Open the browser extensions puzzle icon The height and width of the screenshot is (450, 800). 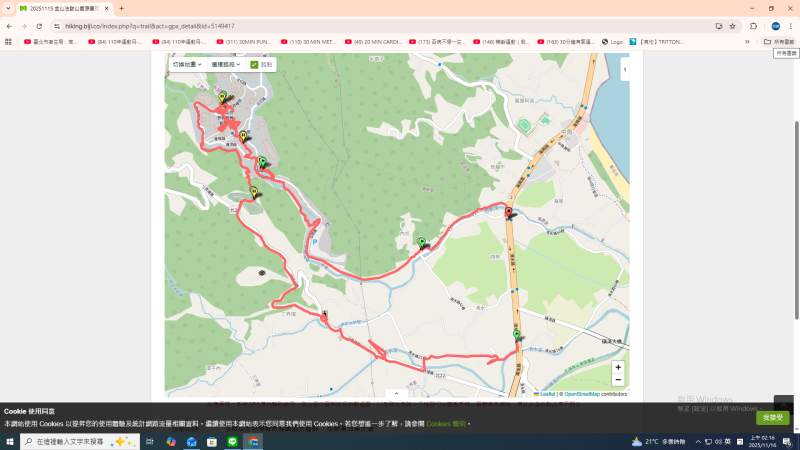(x=753, y=26)
